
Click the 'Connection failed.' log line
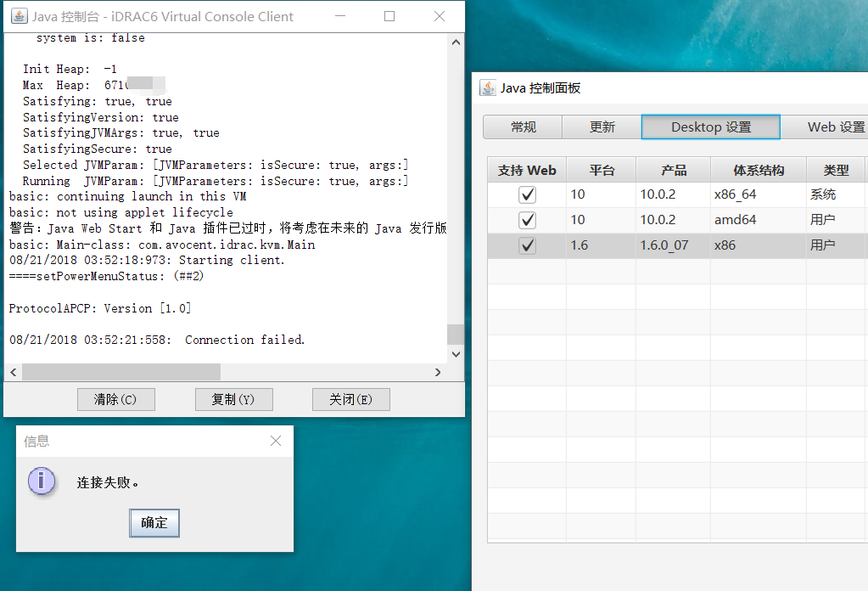[157, 340]
